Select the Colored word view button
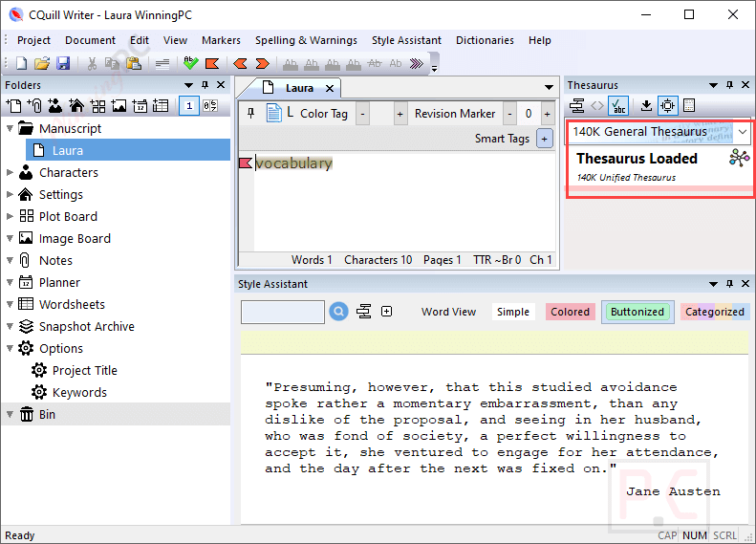This screenshot has width=756, height=544. click(x=571, y=312)
